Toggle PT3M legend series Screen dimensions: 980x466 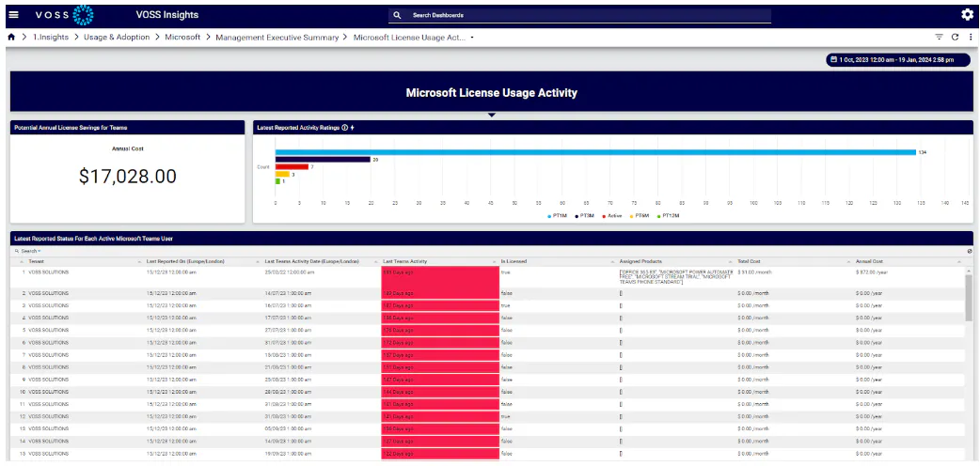tap(584, 215)
